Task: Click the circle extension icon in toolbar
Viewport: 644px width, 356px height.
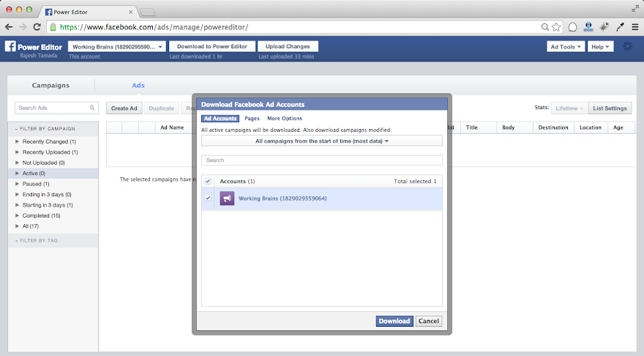Action: point(572,27)
